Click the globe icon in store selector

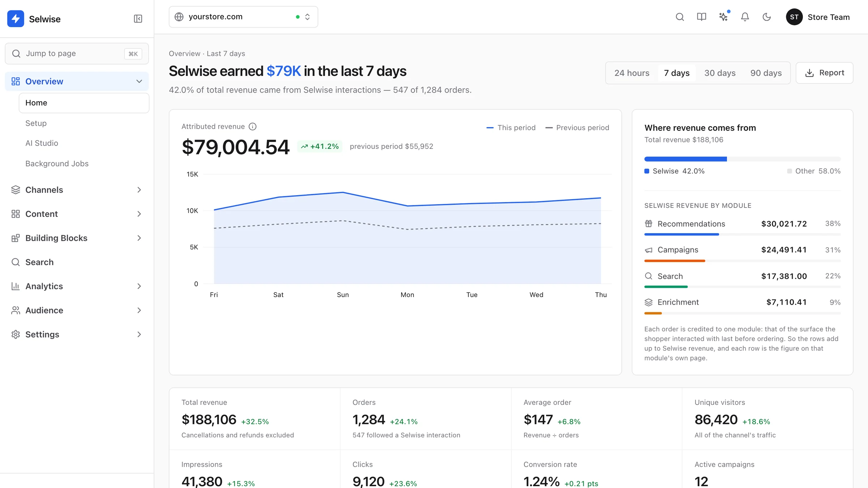[179, 17]
